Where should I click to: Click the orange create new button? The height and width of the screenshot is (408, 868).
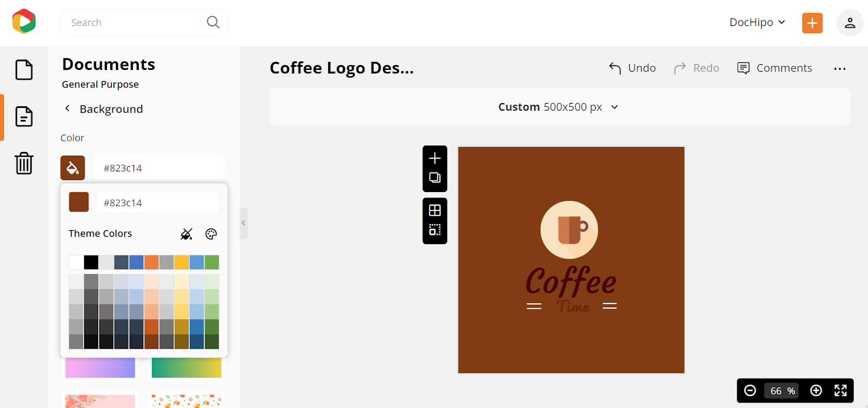pos(812,23)
